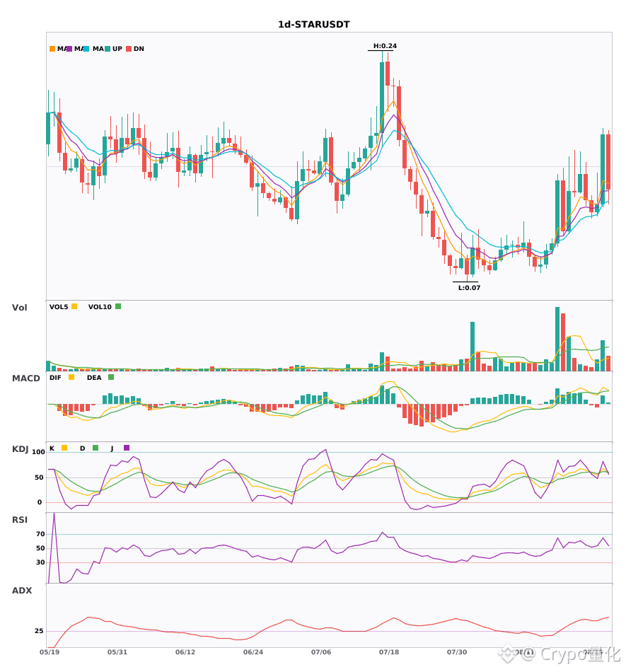Click the MACD panel label
Image resolution: width=626 pixels, height=672 pixels.
pyautogui.click(x=25, y=378)
